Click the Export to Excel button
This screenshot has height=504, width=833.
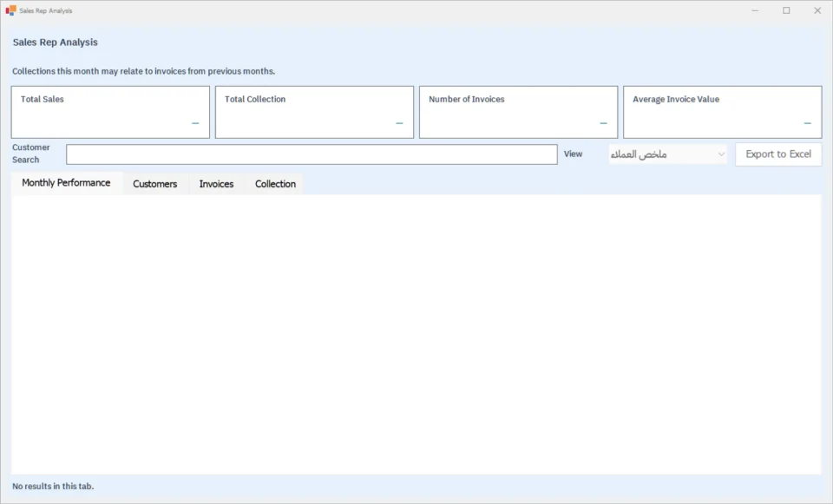778,154
